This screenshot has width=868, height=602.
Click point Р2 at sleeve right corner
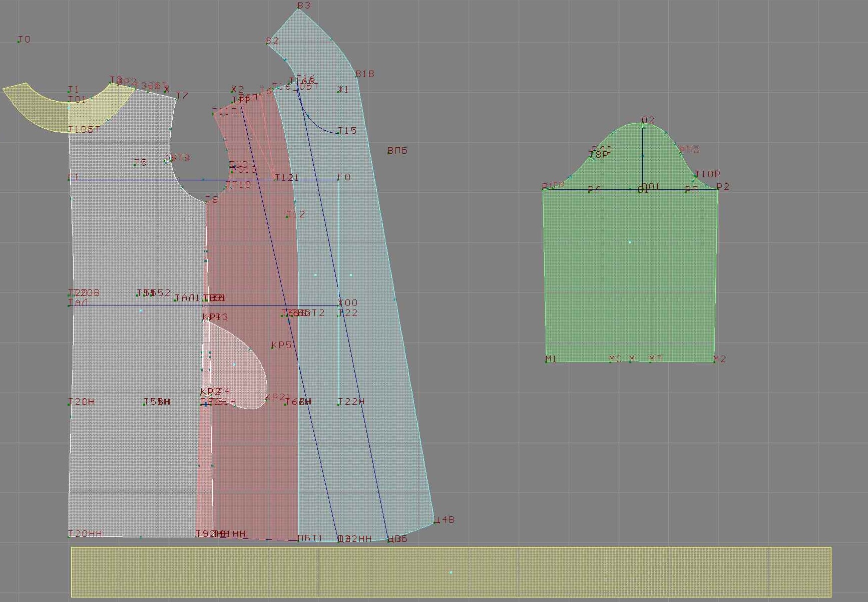click(x=718, y=189)
